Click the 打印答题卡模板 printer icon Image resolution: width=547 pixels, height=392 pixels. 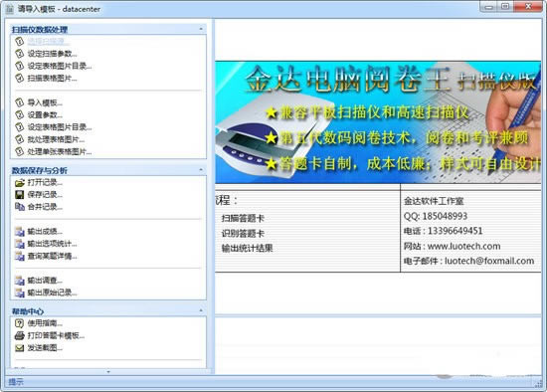tap(20, 336)
